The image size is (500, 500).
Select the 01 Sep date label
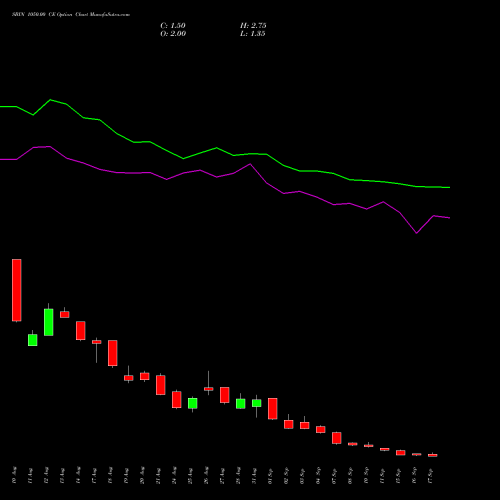(270, 475)
